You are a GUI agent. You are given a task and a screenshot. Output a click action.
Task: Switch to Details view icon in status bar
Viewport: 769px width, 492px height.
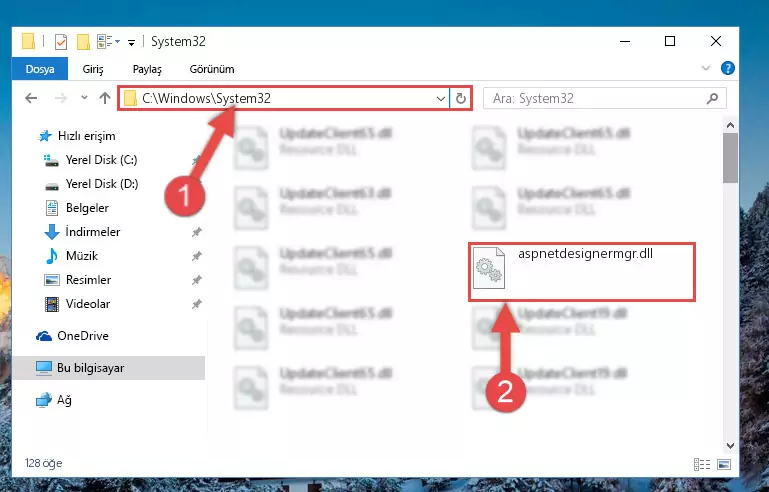pos(702,464)
